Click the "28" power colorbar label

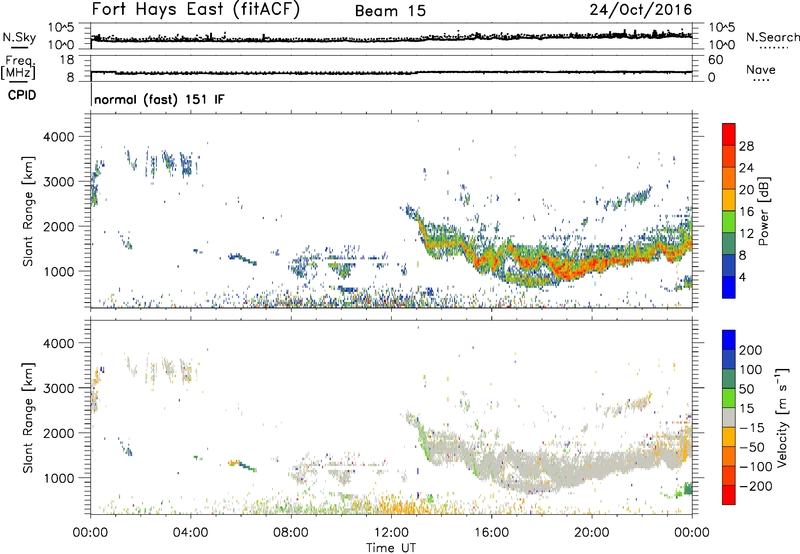746,146
